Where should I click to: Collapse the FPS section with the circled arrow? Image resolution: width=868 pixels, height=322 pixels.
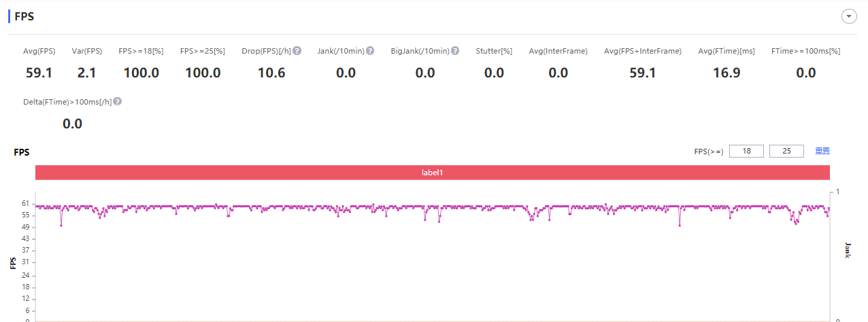click(x=849, y=17)
